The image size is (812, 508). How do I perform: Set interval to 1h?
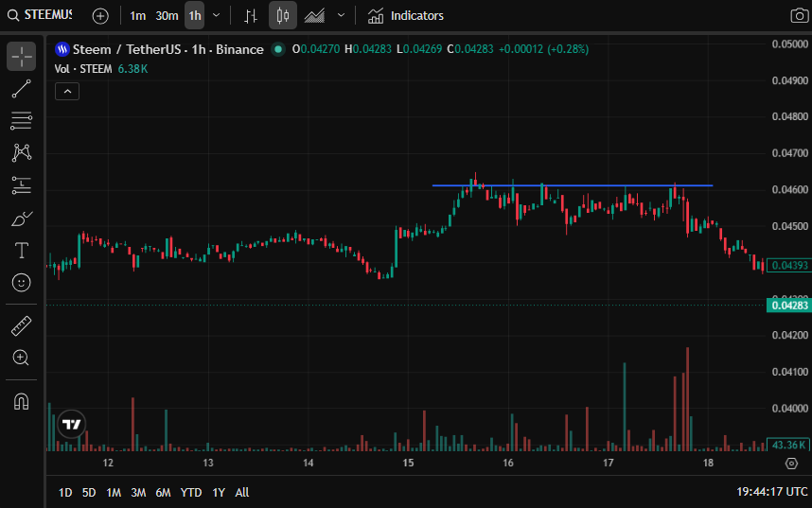click(195, 15)
